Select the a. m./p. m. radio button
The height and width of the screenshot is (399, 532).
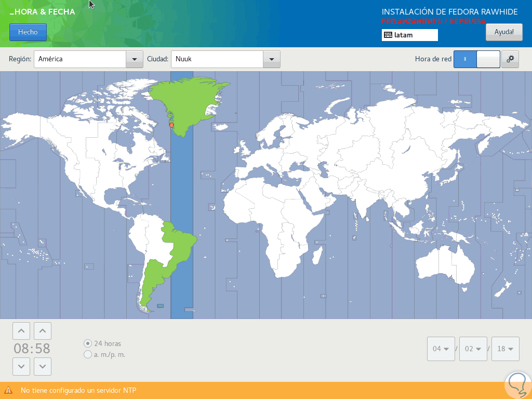coord(87,354)
